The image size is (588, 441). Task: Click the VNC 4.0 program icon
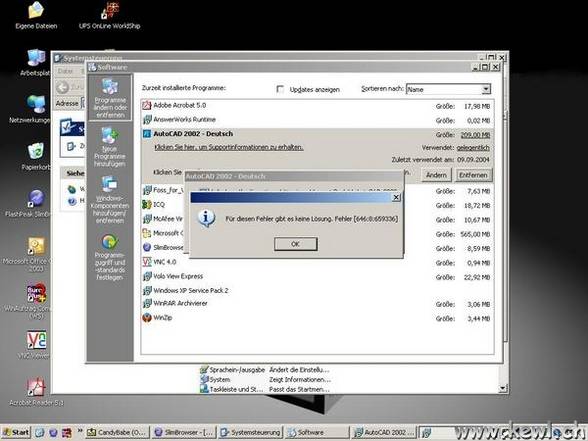[x=147, y=262]
